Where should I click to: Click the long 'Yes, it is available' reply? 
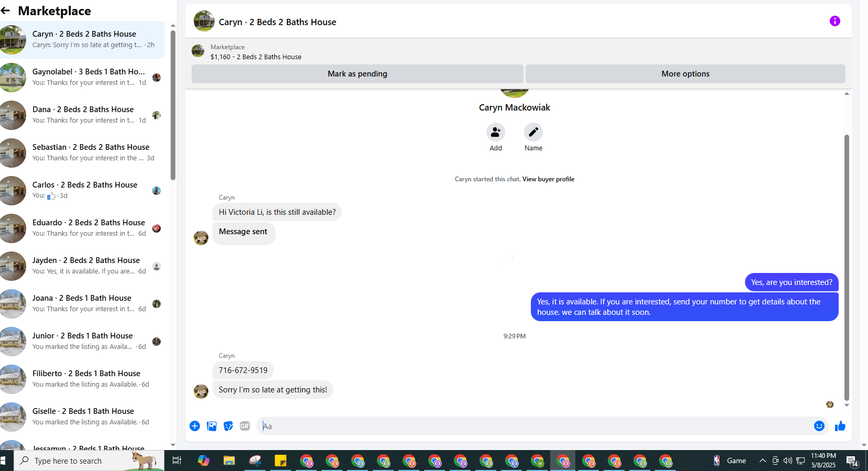pos(685,307)
